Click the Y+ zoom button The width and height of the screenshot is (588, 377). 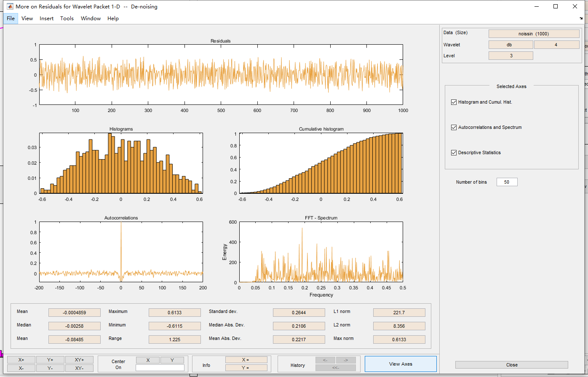(50, 360)
